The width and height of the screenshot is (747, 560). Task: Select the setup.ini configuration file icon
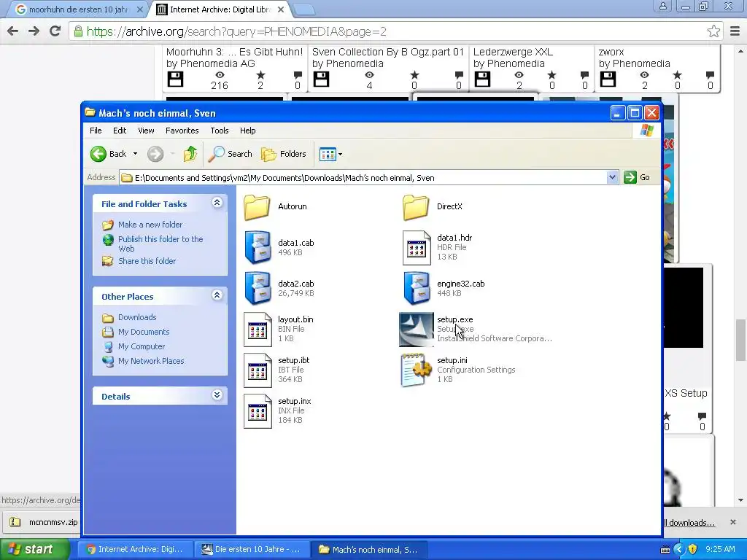[417, 370]
